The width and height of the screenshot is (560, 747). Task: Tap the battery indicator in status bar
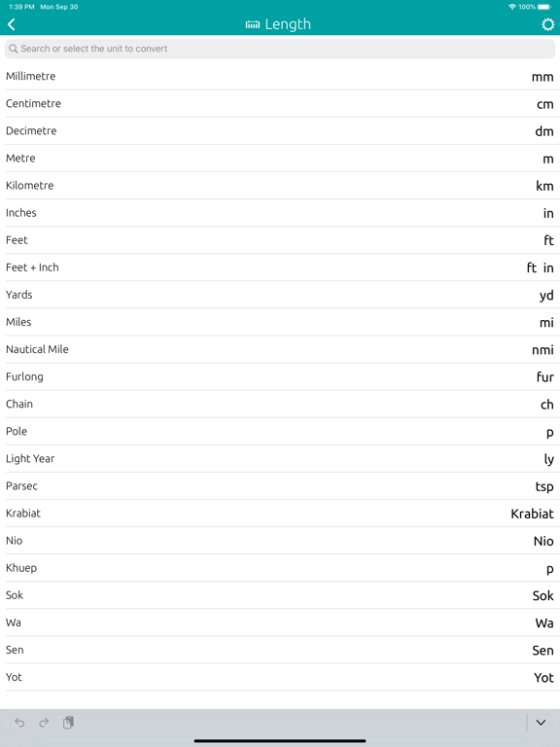click(x=544, y=7)
